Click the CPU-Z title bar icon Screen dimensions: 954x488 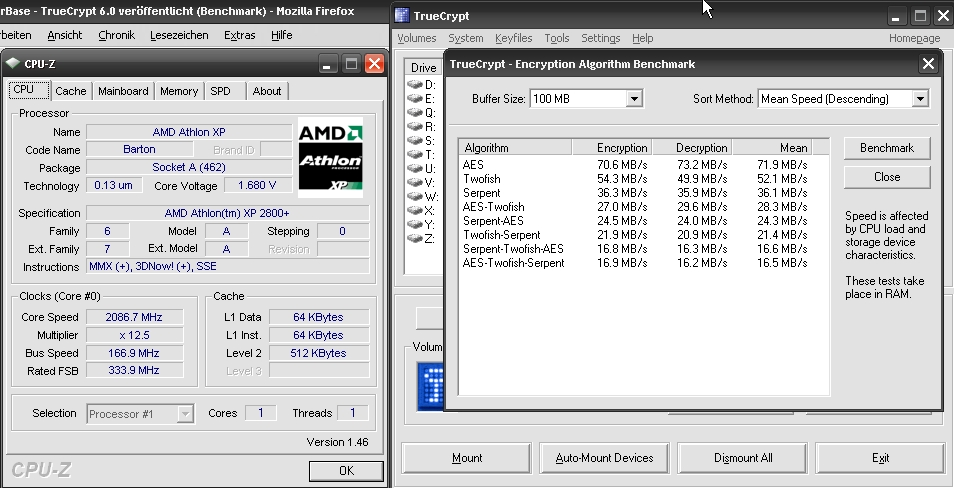tap(12, 63)
